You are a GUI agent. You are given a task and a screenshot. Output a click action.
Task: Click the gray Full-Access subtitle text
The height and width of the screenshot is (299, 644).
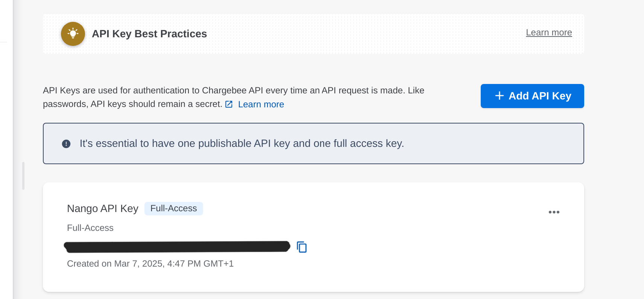pyautogui.click(x=90, y=228)
